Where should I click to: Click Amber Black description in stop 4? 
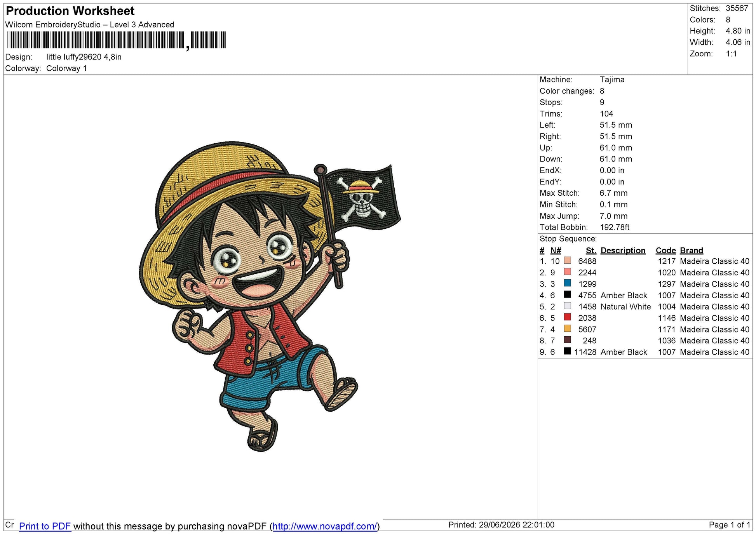[x=624, y=296]
